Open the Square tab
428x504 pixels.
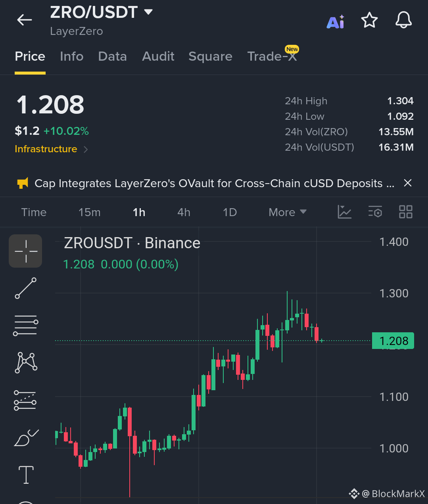click(211, 56)
